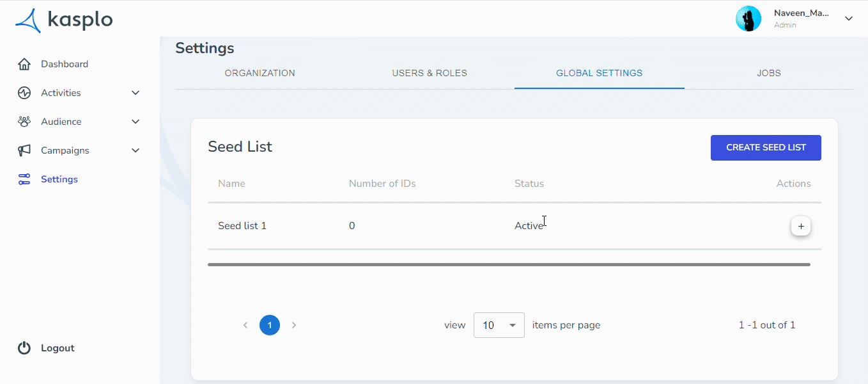Switch to the Users & Roles tab

tap(430, 73)
